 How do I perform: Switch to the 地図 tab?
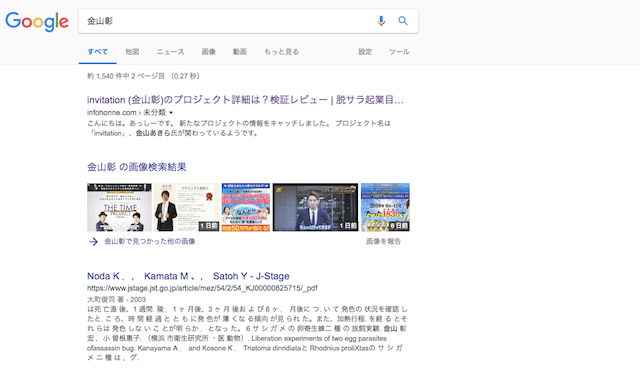tap(132, 52)
